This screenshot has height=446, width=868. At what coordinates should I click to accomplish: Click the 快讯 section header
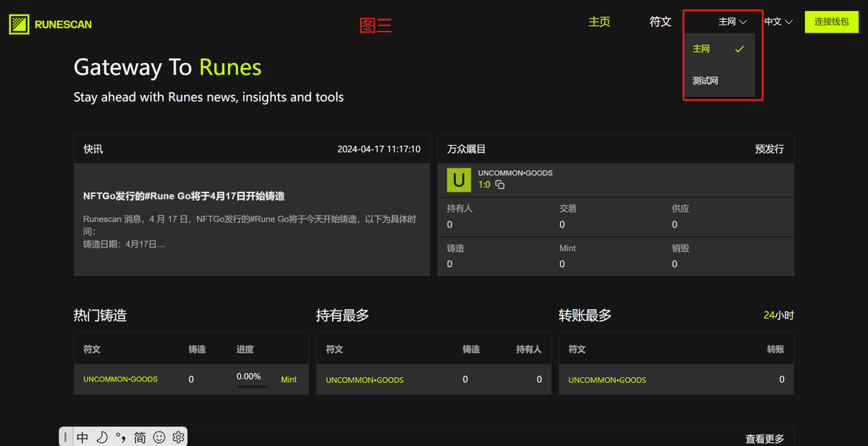[x=93, y=149]
